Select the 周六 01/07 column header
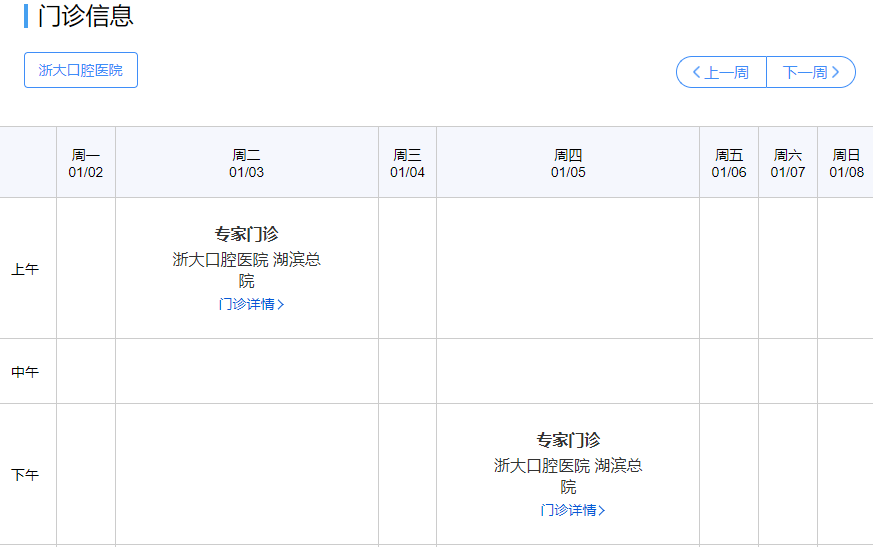Image resolution: width=873 pixels, height=547 pixels. pos(788,163)
